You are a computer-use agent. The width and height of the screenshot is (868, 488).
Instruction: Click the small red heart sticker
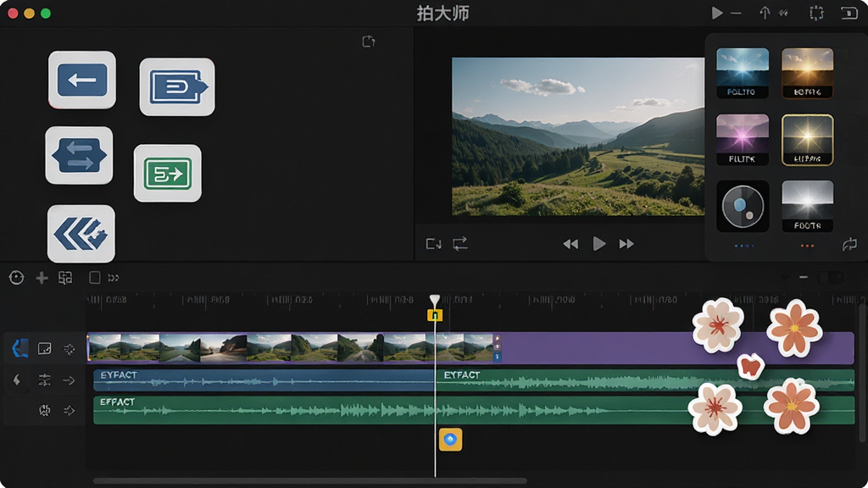pos(751,366)
